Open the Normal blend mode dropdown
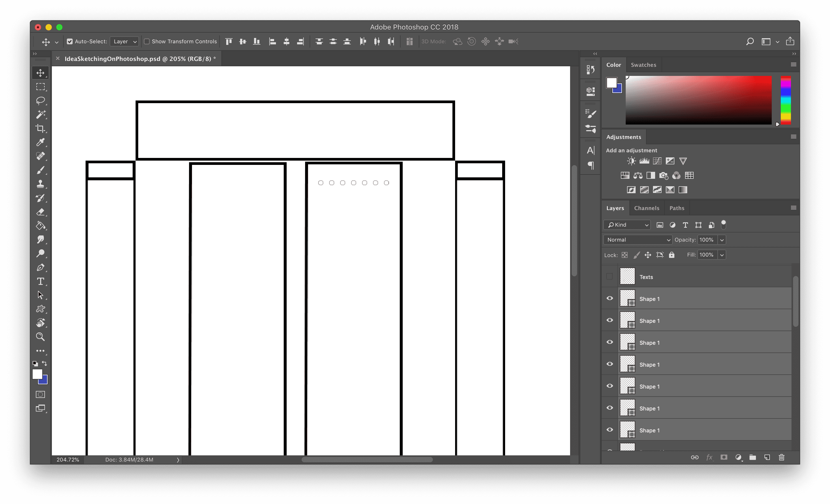 point(638,240)
